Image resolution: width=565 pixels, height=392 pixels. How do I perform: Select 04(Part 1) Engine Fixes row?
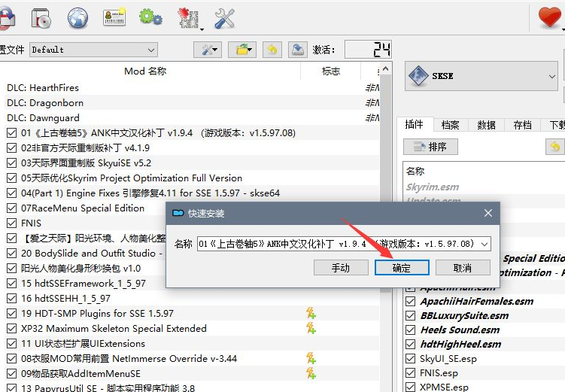point(190,193)
